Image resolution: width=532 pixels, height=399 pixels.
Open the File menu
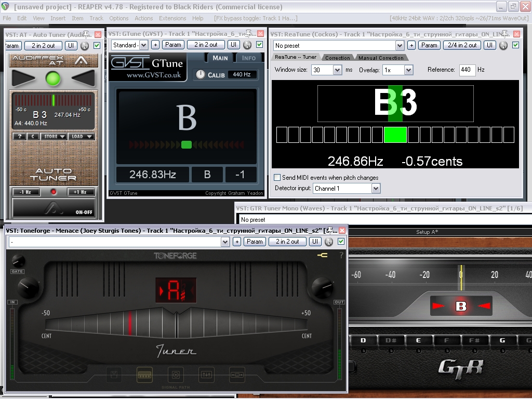click(7, 18)
